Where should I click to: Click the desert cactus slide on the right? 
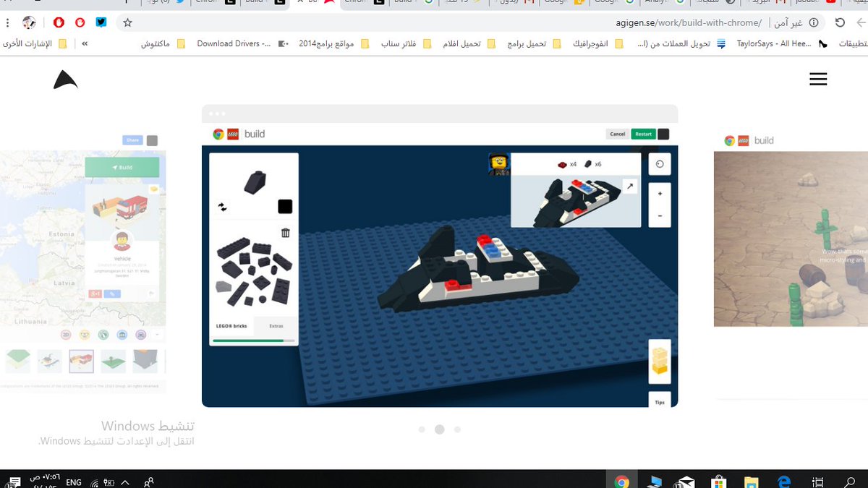pos(790,239)
